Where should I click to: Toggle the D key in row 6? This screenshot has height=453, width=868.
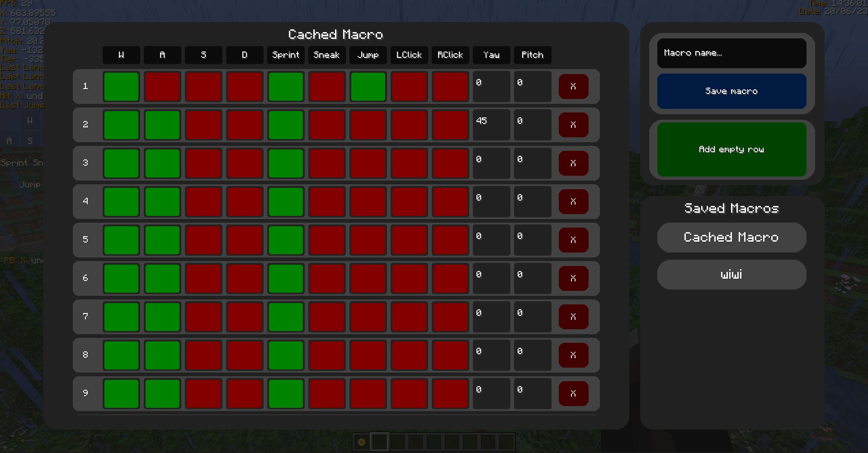[245, 278]
